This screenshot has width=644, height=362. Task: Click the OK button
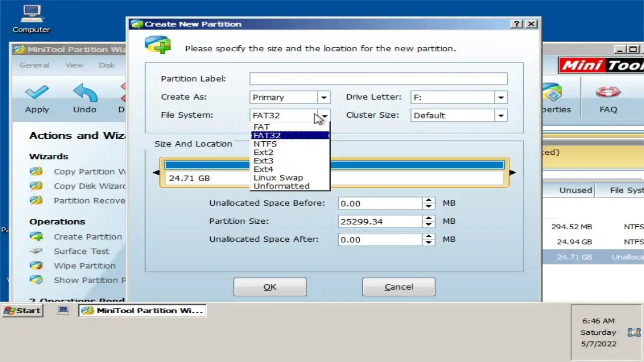[270, 287]
